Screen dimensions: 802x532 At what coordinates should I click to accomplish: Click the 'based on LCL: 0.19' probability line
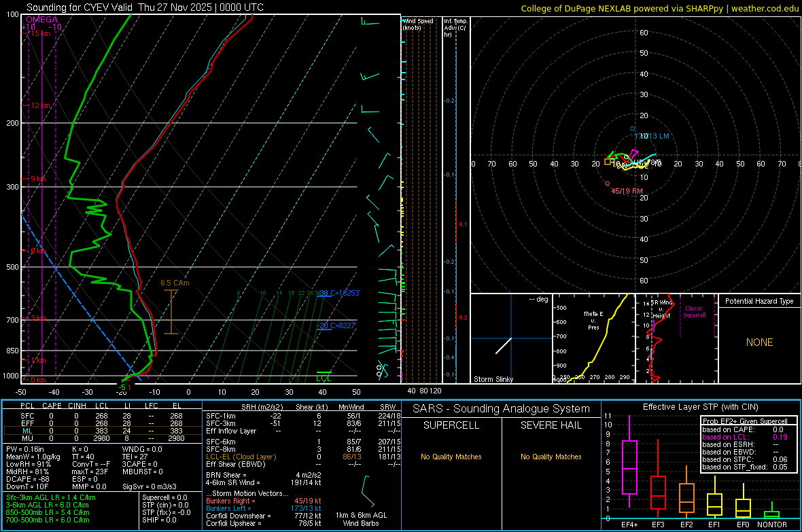[x=745, y=438]
